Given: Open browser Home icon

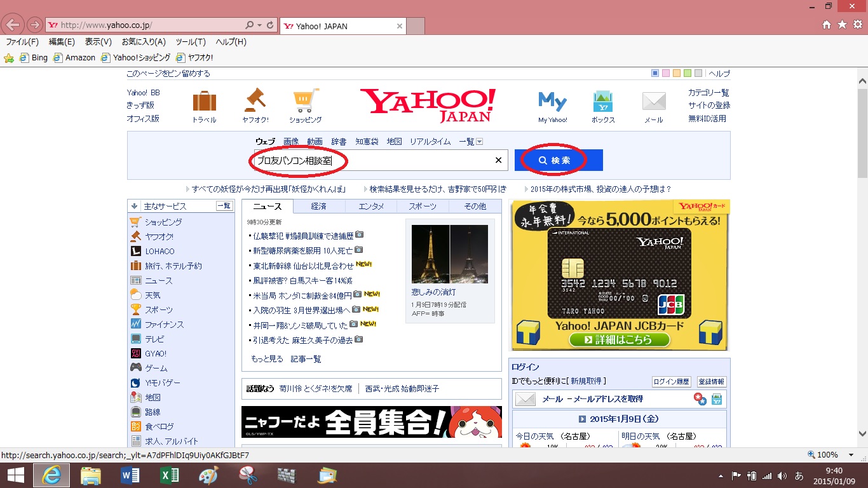Looking at the screenshot, I should pyautogui.click(x=826, y=25).
